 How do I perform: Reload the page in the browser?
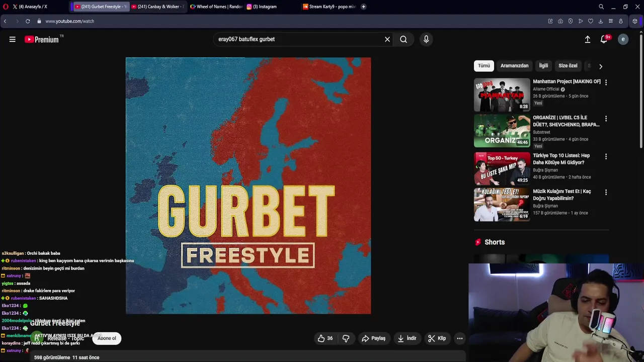coord(28,21)
